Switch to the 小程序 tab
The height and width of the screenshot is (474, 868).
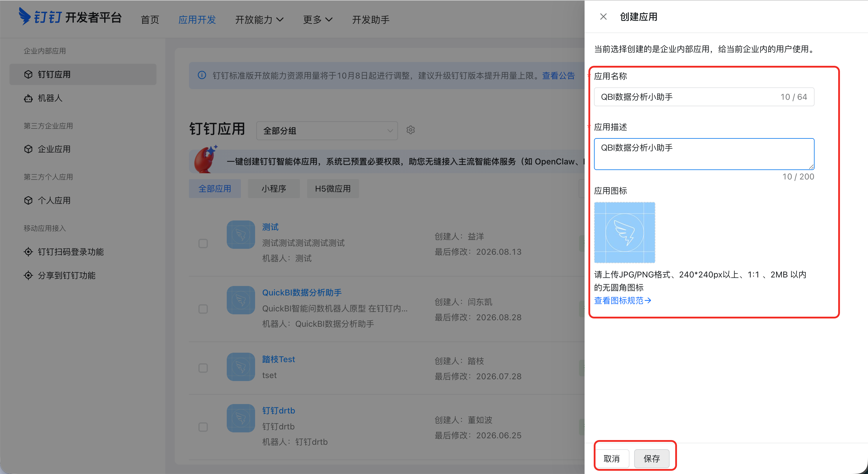pyautogui.click(x=274, y=189)
